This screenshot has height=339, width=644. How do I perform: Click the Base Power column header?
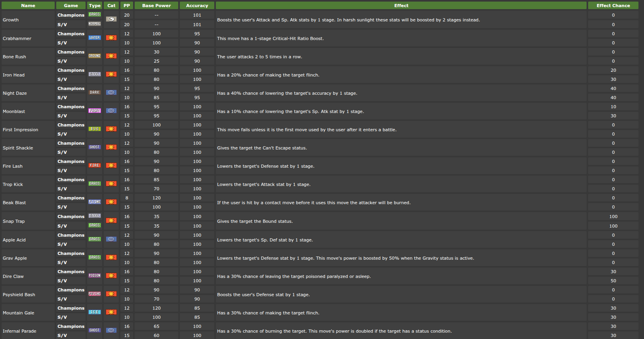pos(156,6)
